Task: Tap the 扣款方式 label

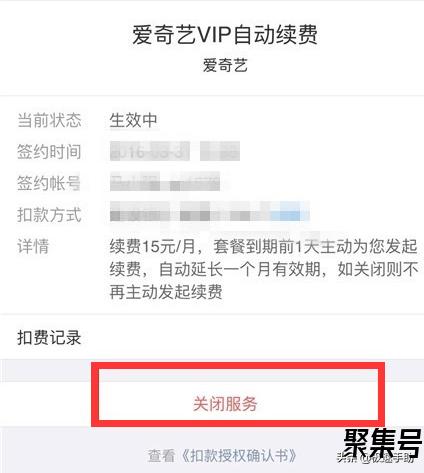Action: 49,214
